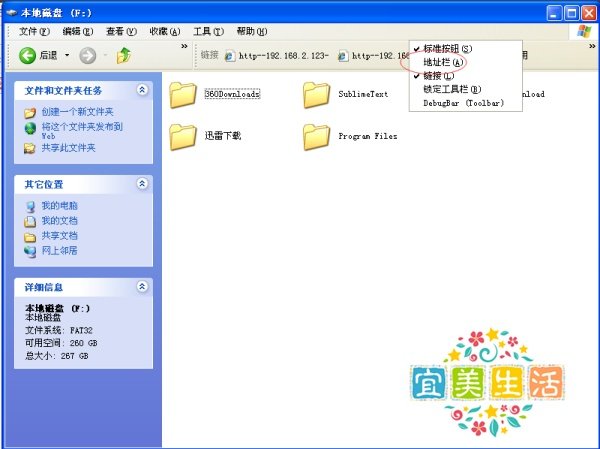The width and height of the screenshot is (600, 449).
Task: Maximize the 本地磁盘 (F:) window
Action: 571,13
